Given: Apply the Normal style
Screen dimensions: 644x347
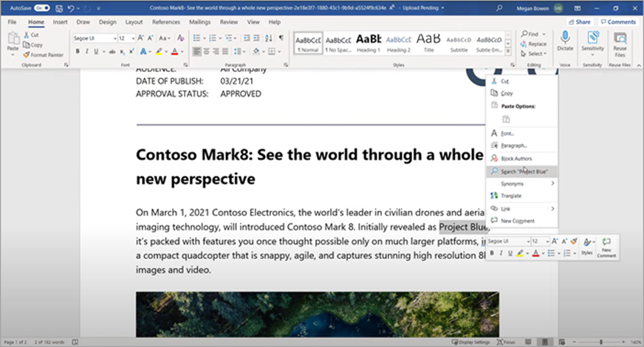Looking at the screenshot, I should (308, 43).
